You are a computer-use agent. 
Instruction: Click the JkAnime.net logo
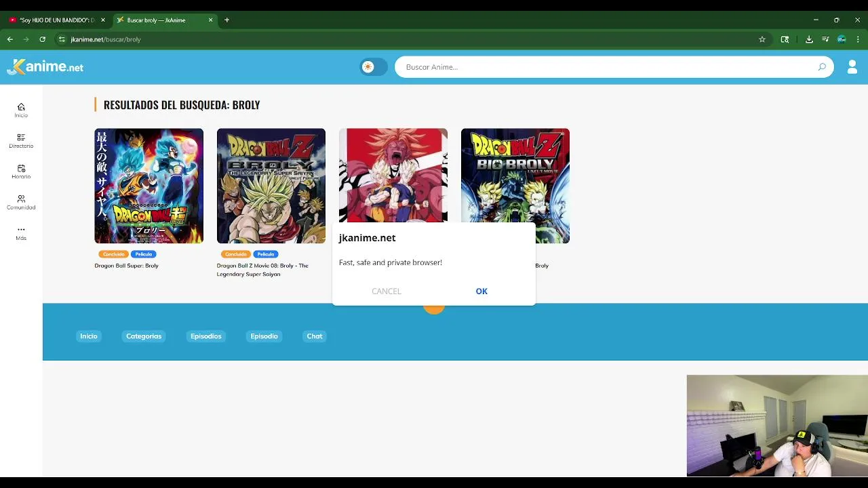(45, 66)
